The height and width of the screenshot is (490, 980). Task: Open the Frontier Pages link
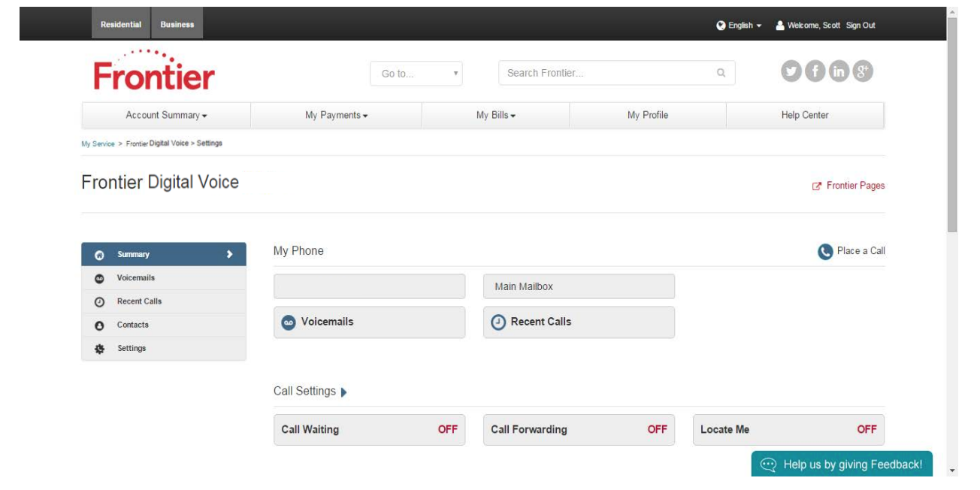click(855, 186)
